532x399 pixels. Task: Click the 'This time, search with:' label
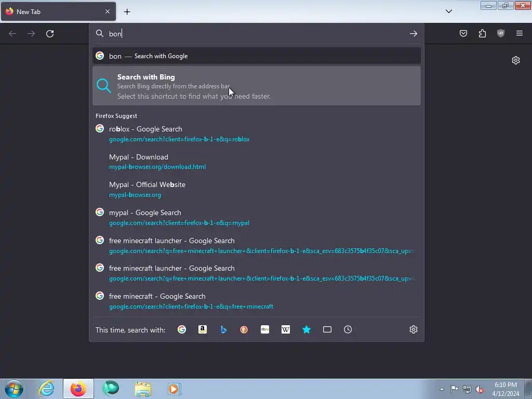pos(130,330)
